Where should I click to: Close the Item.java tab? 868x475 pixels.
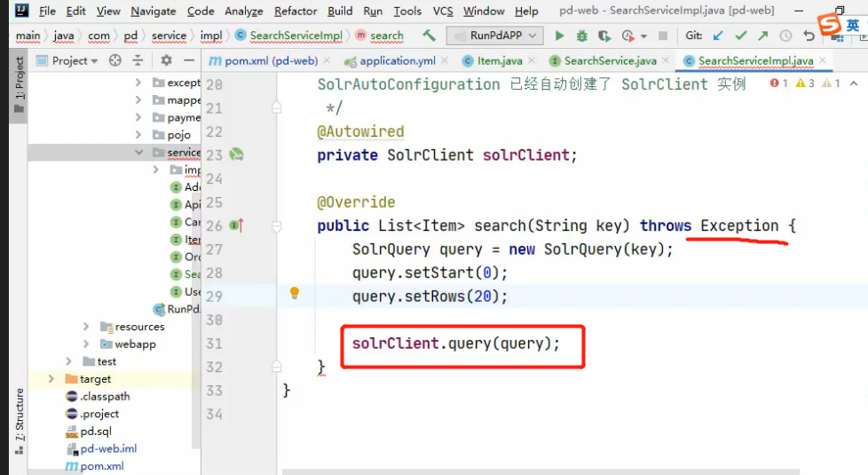coord(532,60)
